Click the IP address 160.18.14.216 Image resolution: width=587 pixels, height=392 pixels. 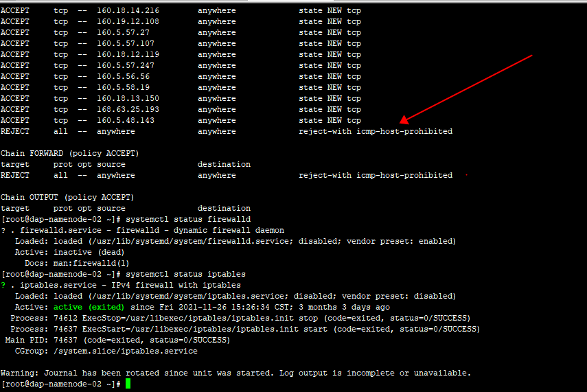tap(128, 10)
